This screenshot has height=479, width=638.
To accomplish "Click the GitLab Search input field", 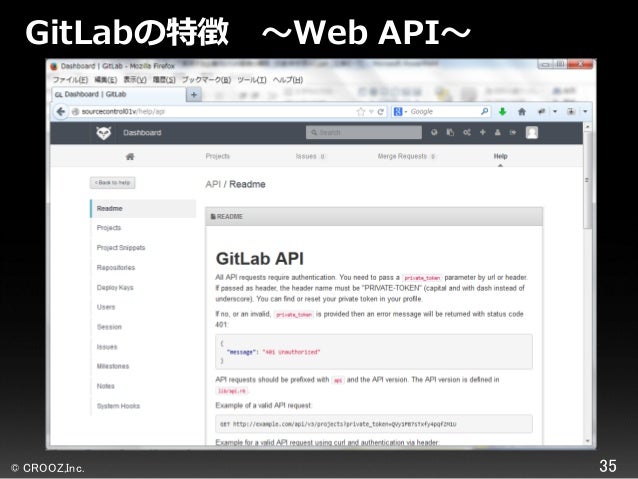I will coord(364,132).
